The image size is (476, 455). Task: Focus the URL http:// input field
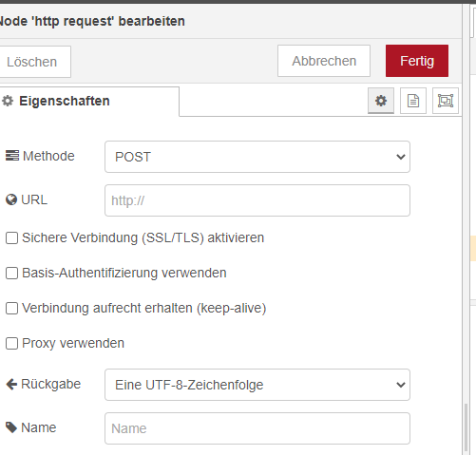(x=257, y=200)
